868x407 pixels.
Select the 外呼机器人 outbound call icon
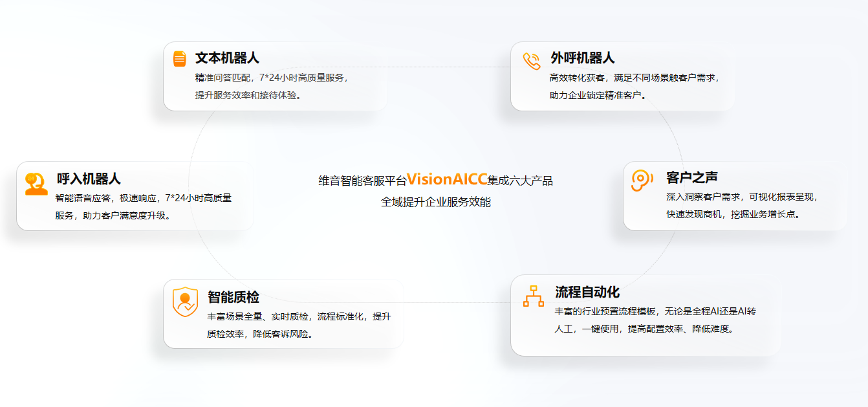pos(530,60)
